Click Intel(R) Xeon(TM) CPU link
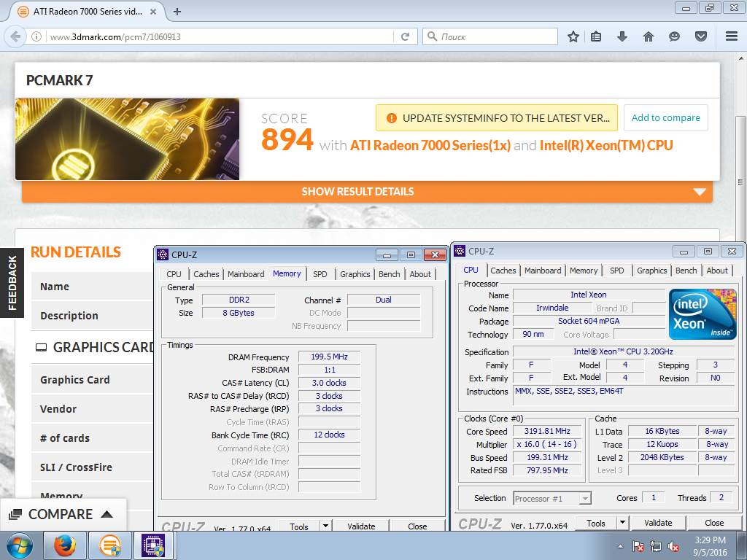The image size is (747, 560). (x=606, y=145)
